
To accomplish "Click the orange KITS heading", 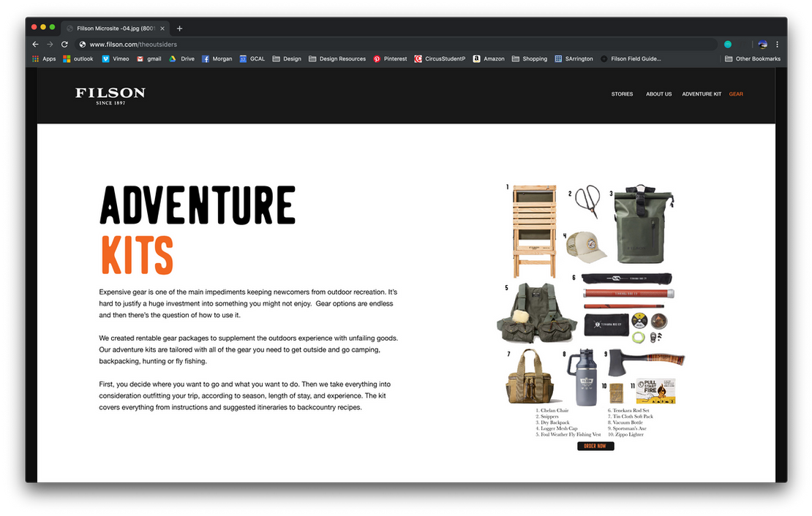I will point(137,254).
